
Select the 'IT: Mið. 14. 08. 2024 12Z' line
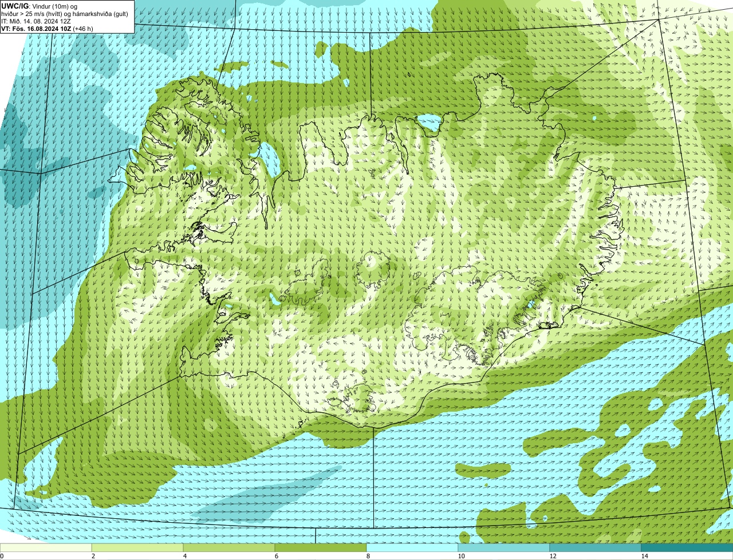pos(36,21)
